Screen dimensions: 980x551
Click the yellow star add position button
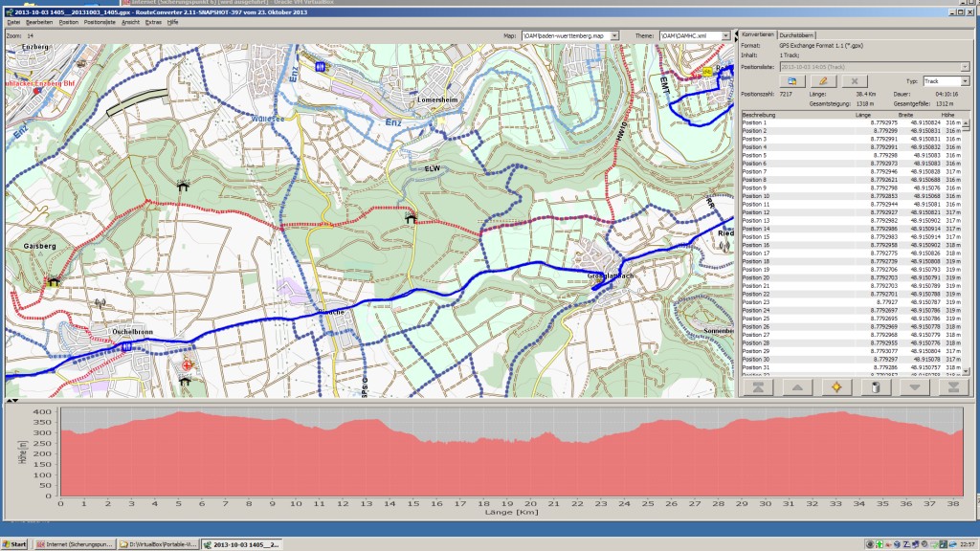pyautogui.click(x=835, y=386)
